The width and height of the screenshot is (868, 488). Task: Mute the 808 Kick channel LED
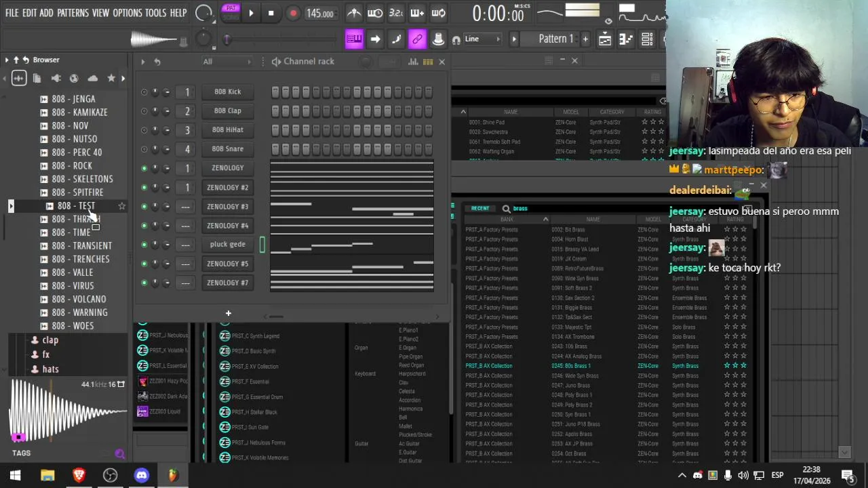pyautogui.click(x=144, y=92)
